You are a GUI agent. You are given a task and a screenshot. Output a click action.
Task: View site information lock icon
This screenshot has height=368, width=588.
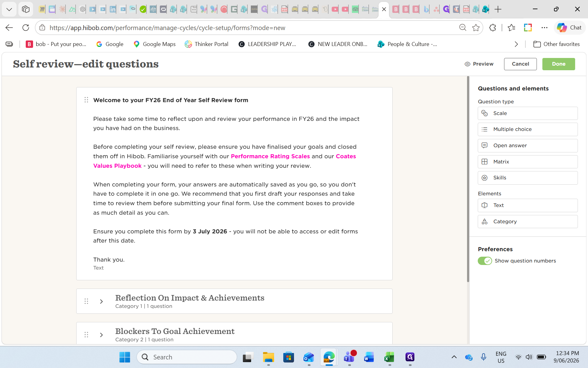point(43,28)
